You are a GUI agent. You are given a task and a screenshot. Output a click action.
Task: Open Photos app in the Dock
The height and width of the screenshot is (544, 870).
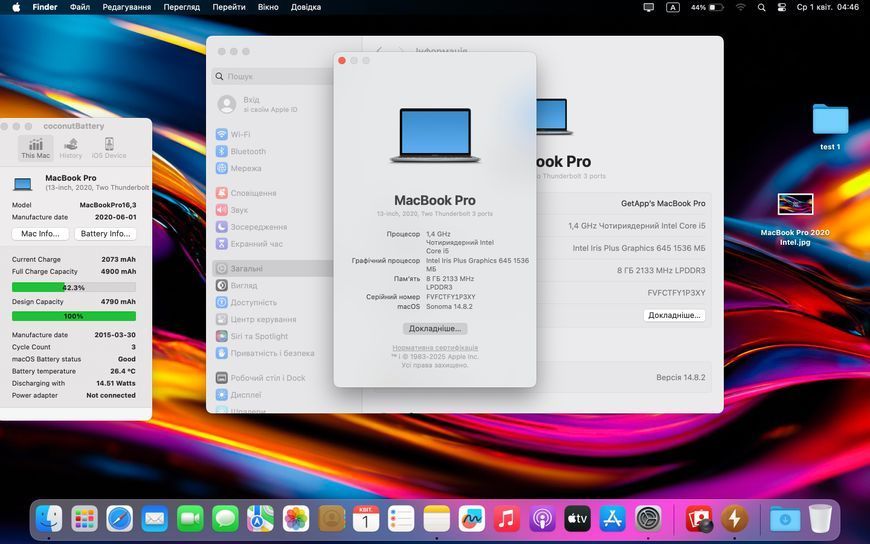coord(296,519)
